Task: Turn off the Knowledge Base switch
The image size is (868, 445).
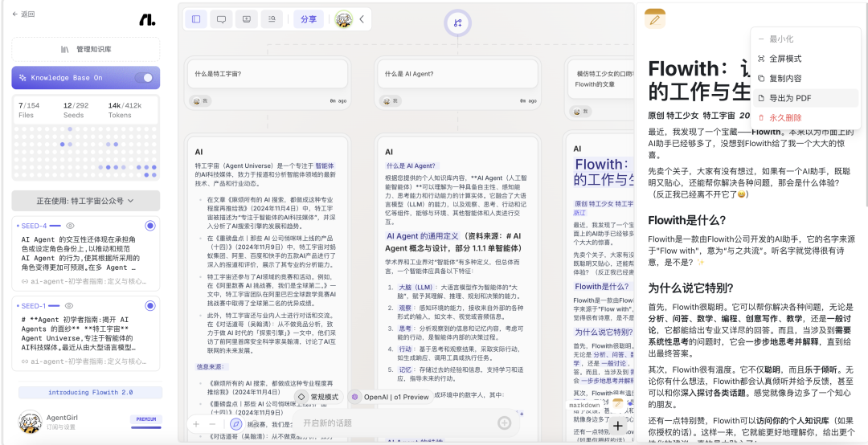Action: point(144,78)
